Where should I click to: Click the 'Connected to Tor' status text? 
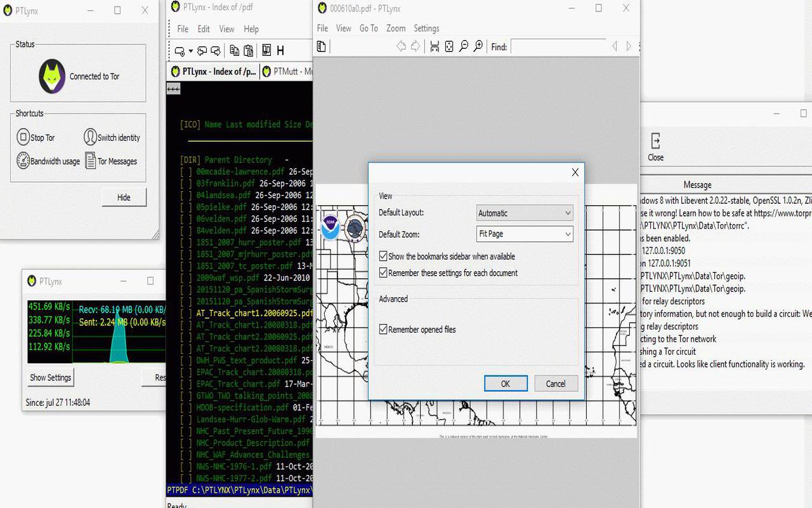(x=95, y=76)
